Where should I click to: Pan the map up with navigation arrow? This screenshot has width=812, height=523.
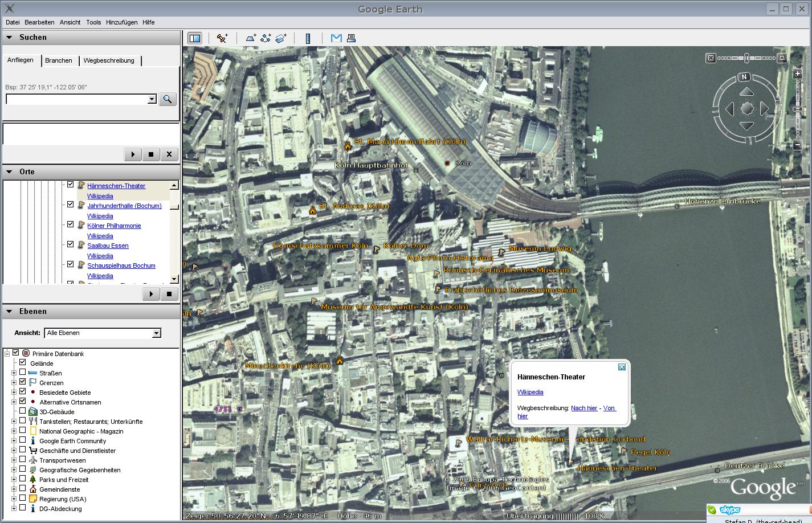point(746,92)
